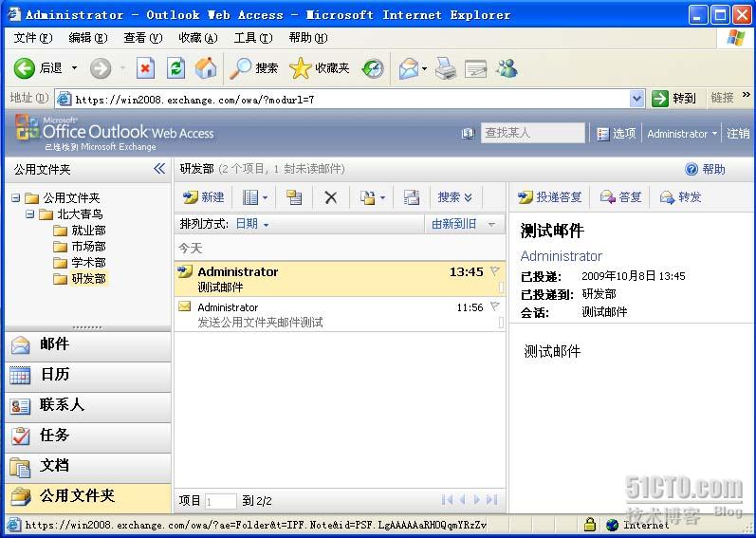Viewport: 756px width, 538px height.
Task: Switch to 任务 (Tasks) module
Action: pos(88,436)
